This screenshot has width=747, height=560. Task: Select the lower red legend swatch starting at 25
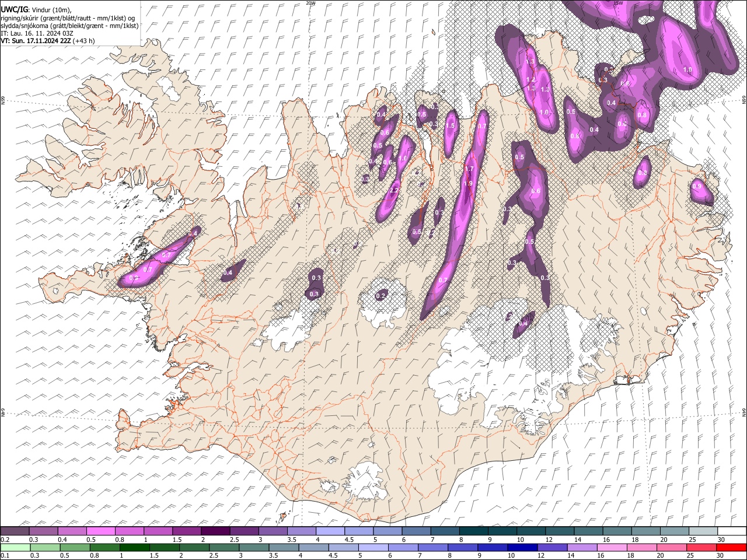tap(700, 547)
